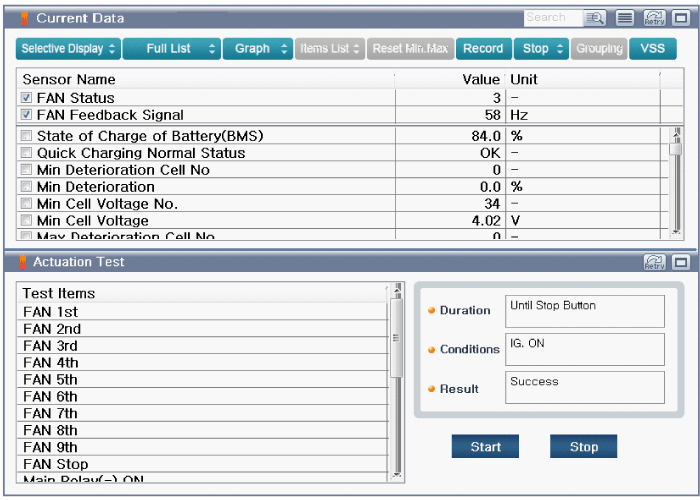Enable the State of Charge of Battery checkbox

coord(27,136)
